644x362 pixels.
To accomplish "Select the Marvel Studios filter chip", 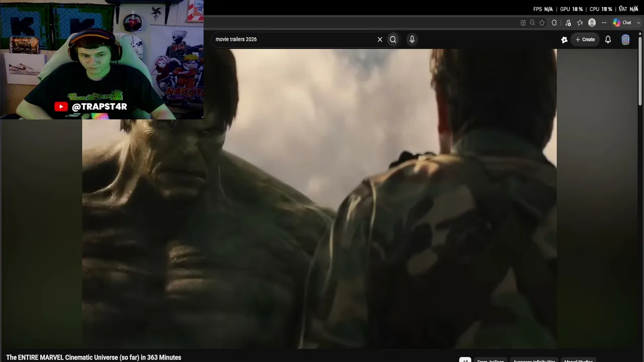I will (578, 360).
